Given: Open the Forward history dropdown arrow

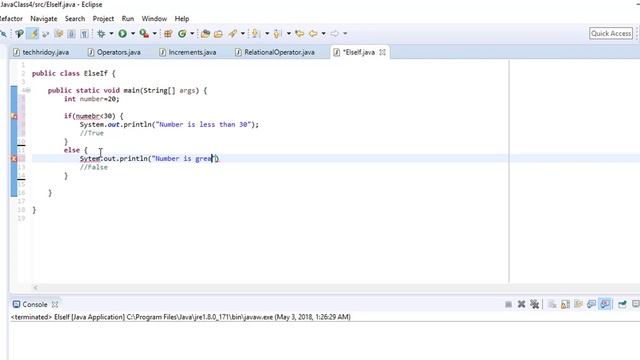Looking at the screenshot, I should tap(345, 33).
